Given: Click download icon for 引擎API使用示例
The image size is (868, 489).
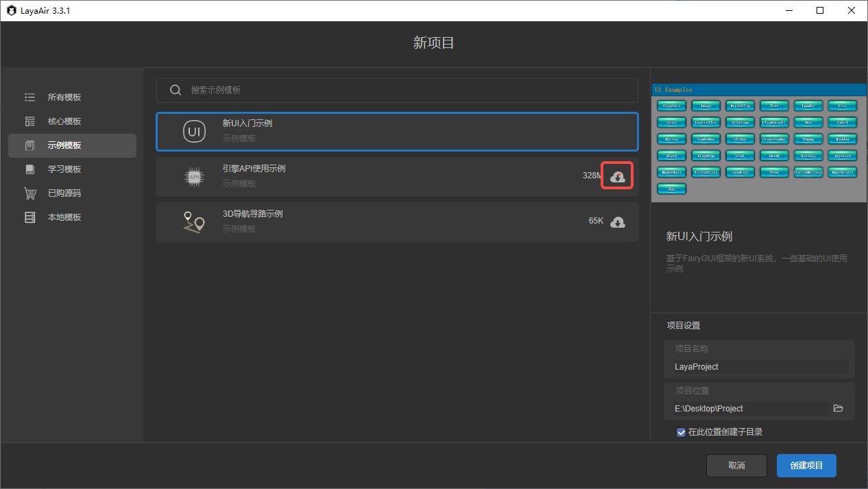Looking at the screenshot, I should (x=617, y=176).
